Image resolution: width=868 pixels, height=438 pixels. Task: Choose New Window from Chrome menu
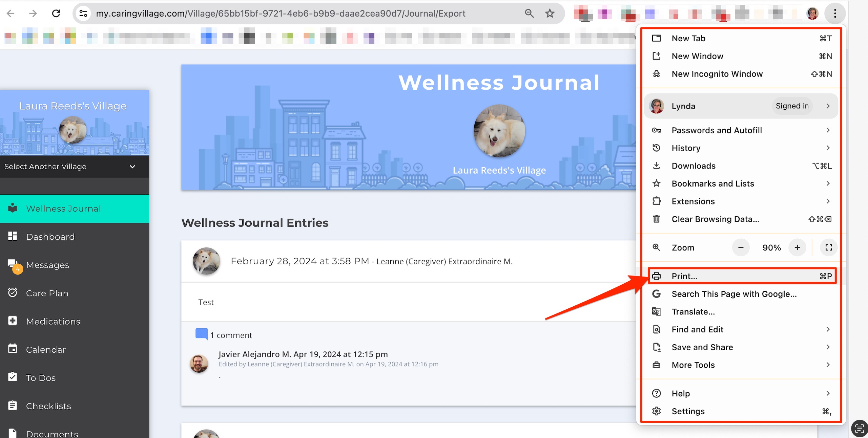click(741, 56)
